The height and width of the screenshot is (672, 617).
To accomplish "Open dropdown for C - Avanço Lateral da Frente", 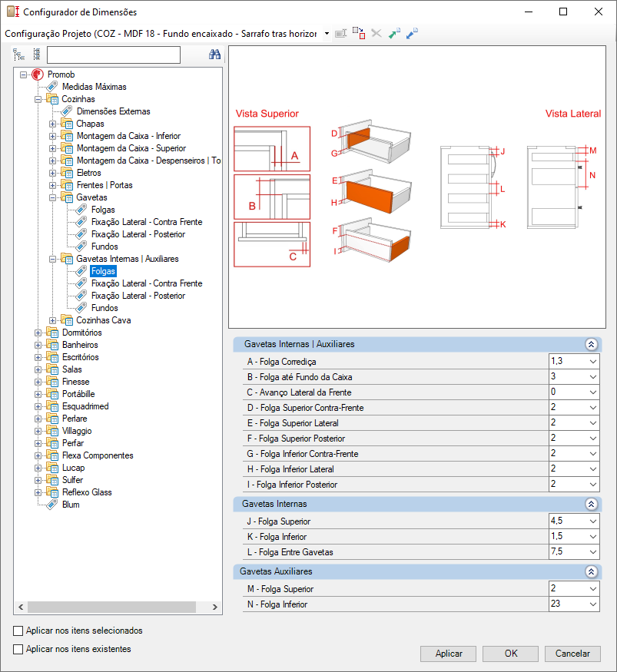I will click(x=593, y=392).
